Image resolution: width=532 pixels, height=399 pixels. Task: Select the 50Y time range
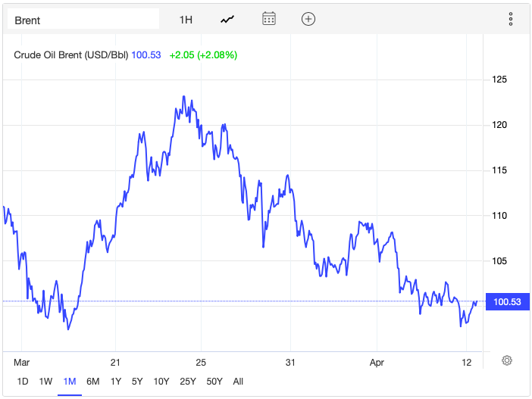tap(214, 381)
